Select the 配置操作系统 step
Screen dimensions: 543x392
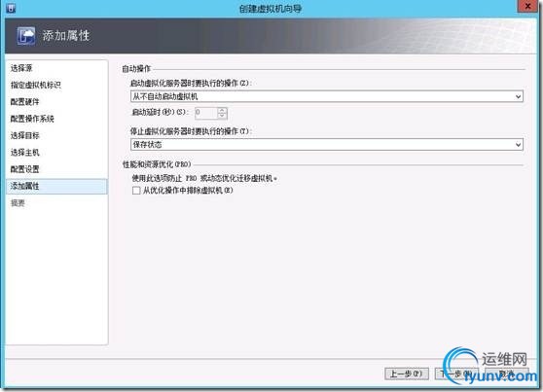click(32, 119)
